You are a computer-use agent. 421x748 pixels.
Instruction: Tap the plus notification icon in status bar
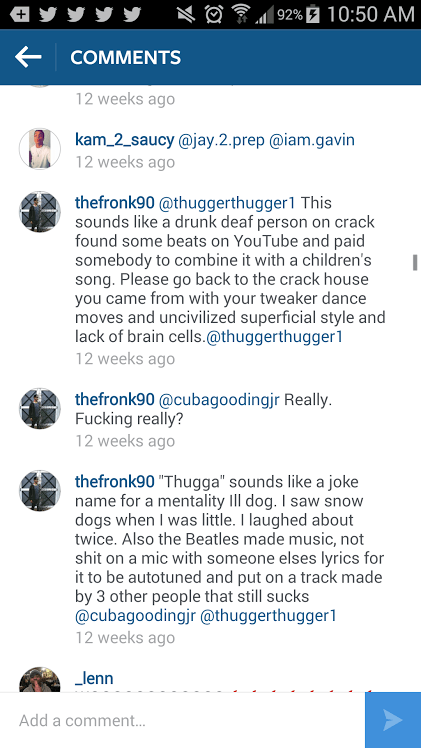coord(20,14)
